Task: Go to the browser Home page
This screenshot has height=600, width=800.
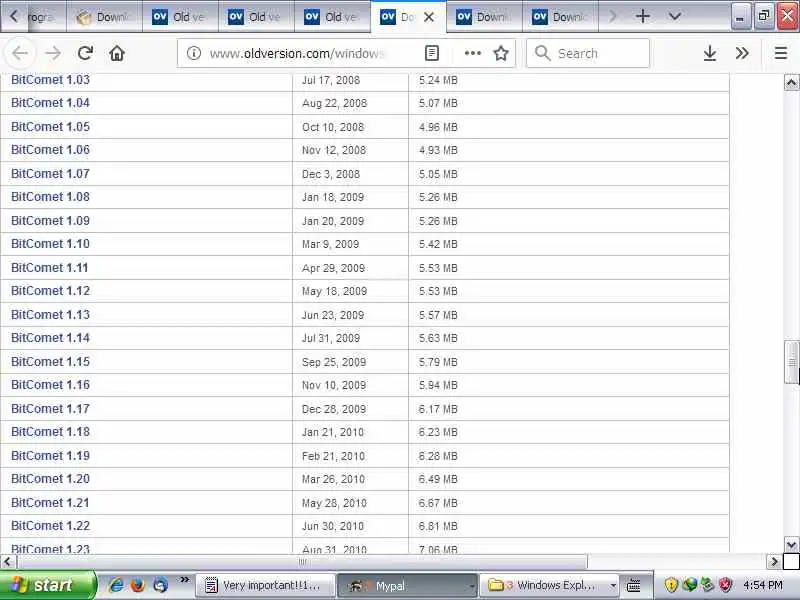Action: [117, 53]
